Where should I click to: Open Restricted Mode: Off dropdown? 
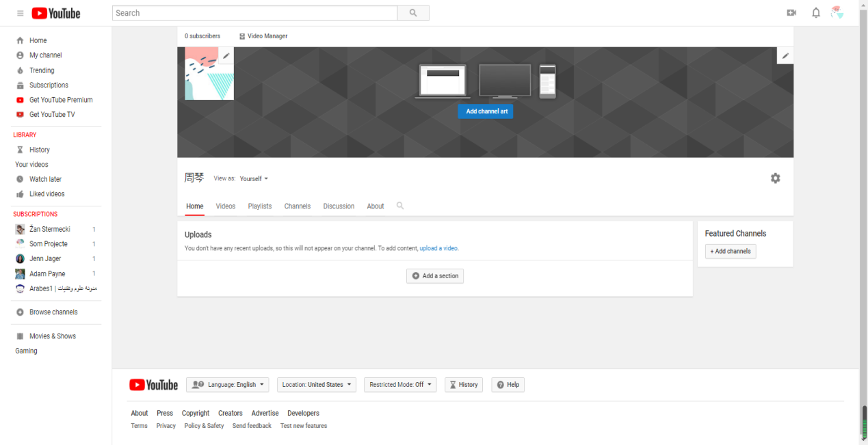(x=400, y=385)
